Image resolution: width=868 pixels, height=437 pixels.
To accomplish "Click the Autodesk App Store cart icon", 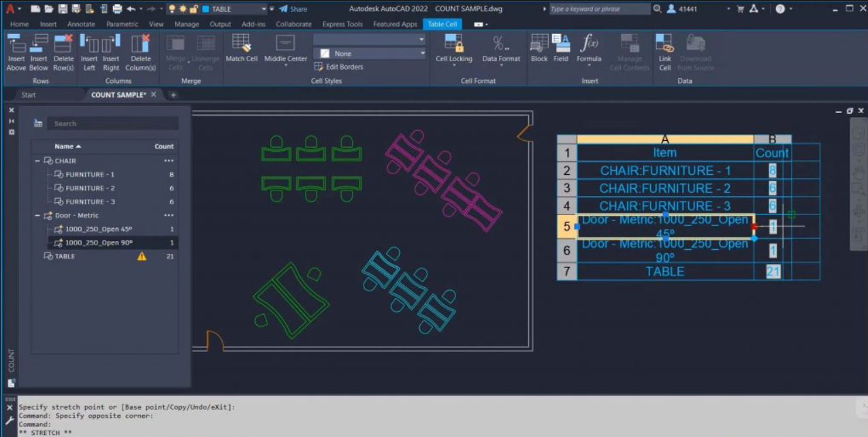I will [x=740, y=9].
